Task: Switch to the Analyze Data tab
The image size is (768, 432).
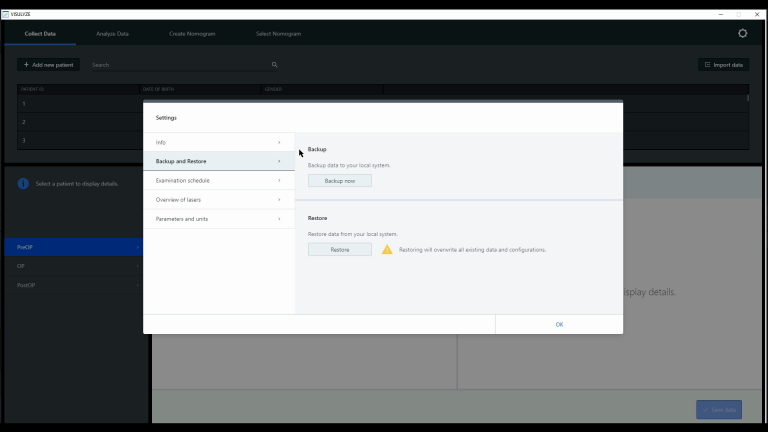Action: pos(112,34)
